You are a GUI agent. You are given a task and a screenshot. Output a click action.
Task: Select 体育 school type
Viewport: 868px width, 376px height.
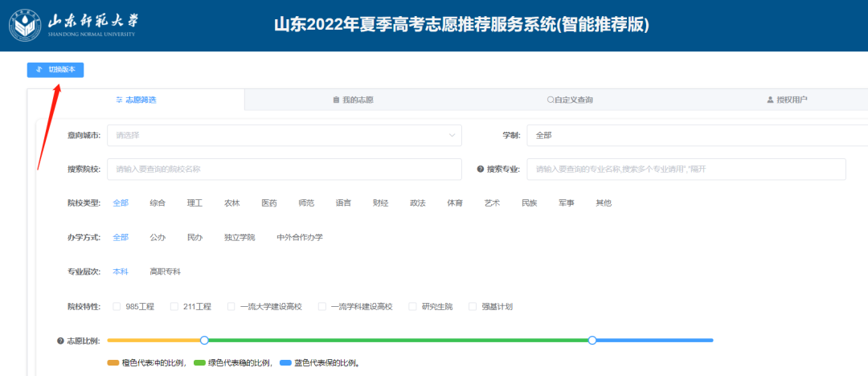[454, 203]
